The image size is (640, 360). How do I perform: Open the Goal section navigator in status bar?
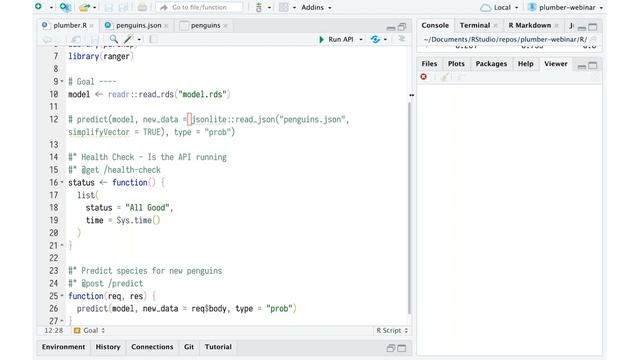point(89,331)
